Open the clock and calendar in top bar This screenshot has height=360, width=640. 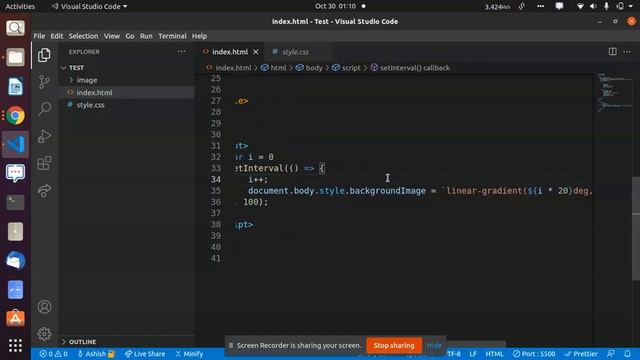point(336,6)
